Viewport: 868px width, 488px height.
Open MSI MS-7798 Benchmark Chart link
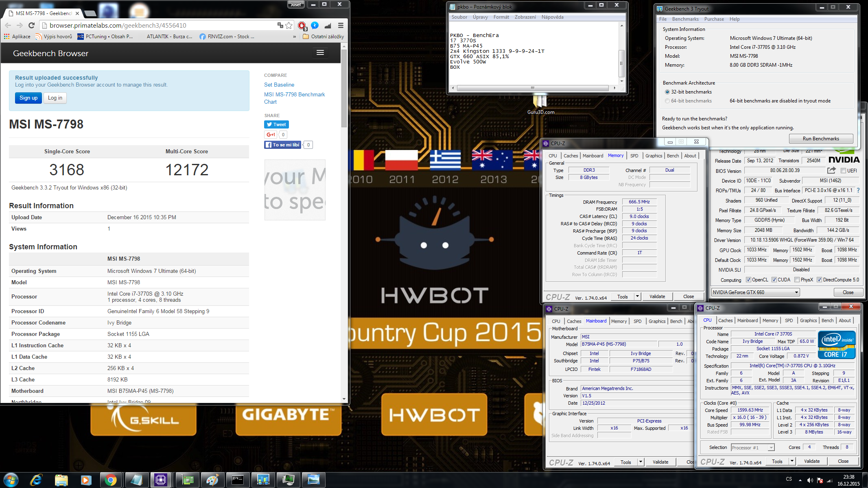pos(294,98)
